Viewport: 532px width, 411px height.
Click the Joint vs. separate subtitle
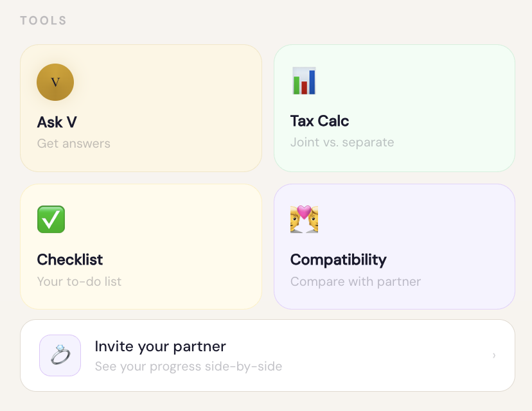point(342,142)
